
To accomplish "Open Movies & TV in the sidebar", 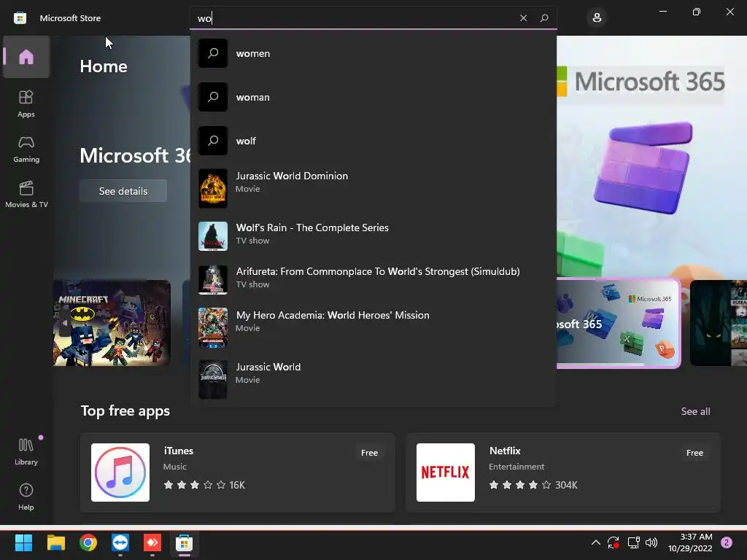I will click(26, 194).
